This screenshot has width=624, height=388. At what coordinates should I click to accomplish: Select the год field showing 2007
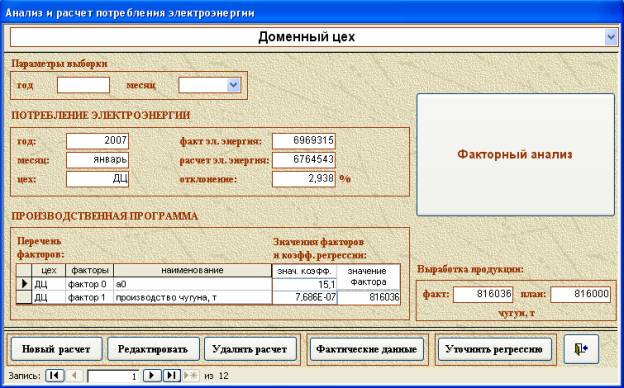[x=97, y=141]
